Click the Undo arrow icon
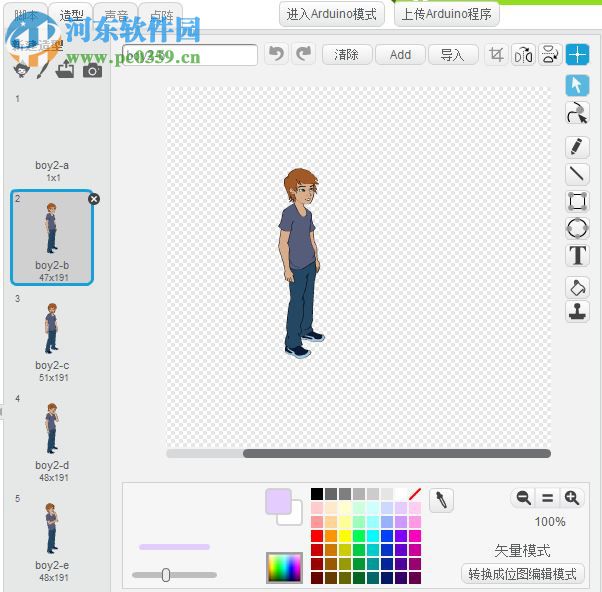This screenshot has width=602, height=592. 276,54
